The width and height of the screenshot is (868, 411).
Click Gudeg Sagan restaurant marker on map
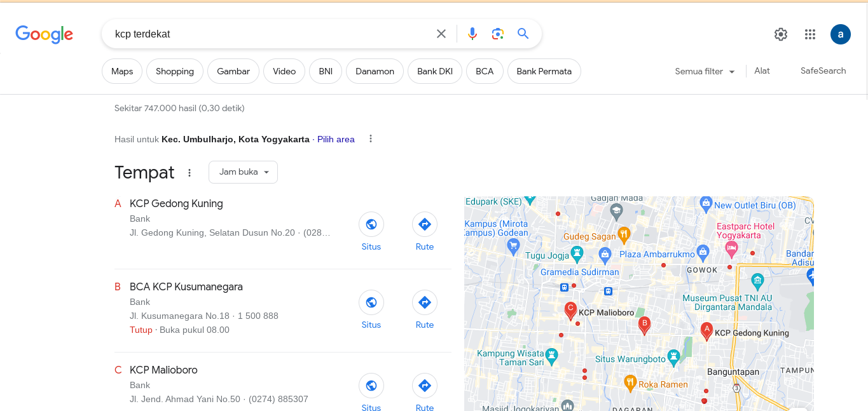[x=624, y=234]
